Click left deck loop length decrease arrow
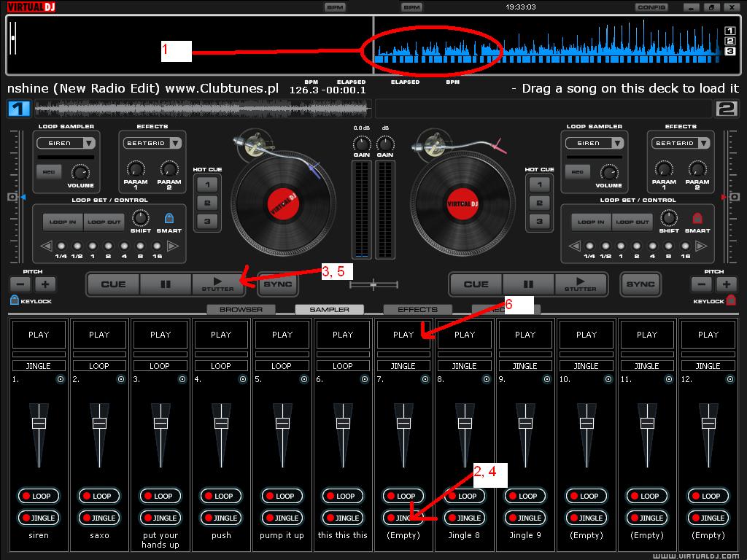Viewport: 747px width, 560px height. click(x=46, y=246)
